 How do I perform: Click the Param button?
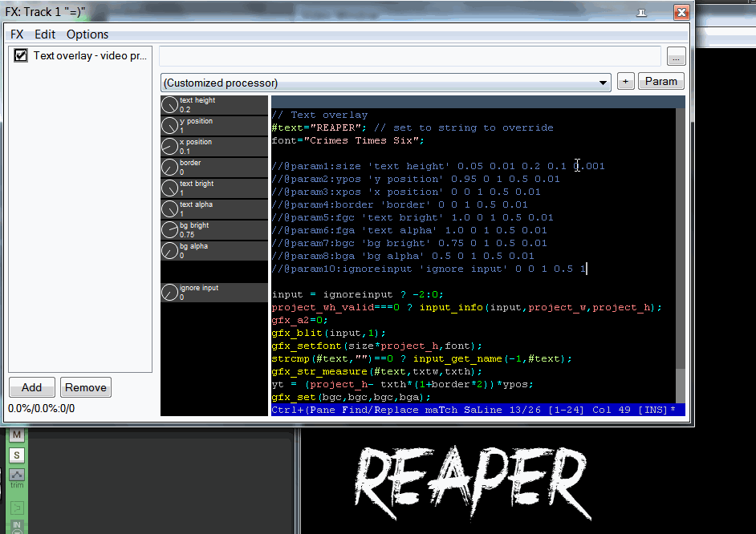661,81
